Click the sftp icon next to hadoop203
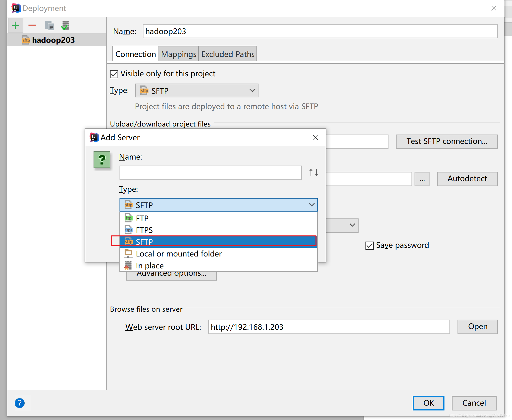This screenshot has height=420, width=512. (26, 40)
